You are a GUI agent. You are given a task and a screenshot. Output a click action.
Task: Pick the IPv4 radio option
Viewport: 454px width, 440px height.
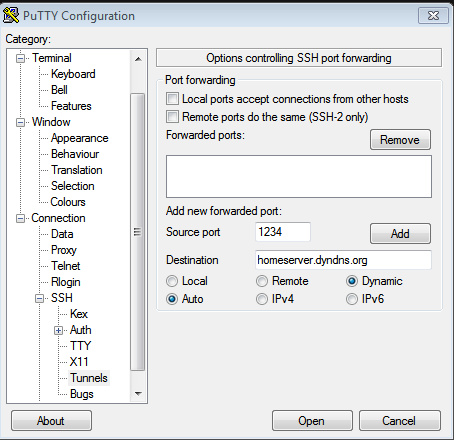tap(262, 299)
